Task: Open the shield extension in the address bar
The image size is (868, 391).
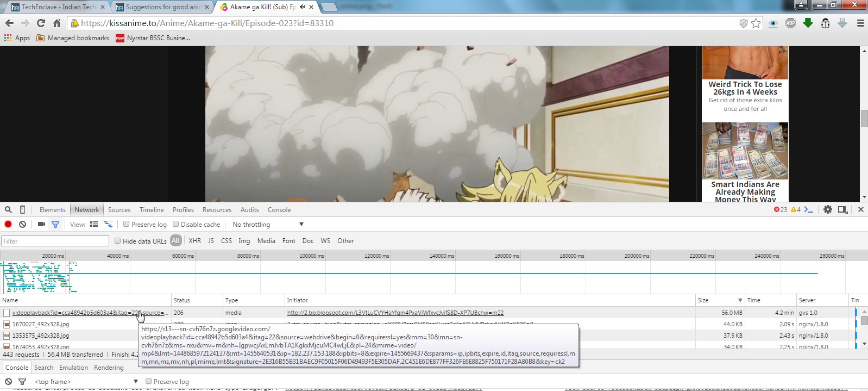Action: pyautogui.click(x=744, y=23)
